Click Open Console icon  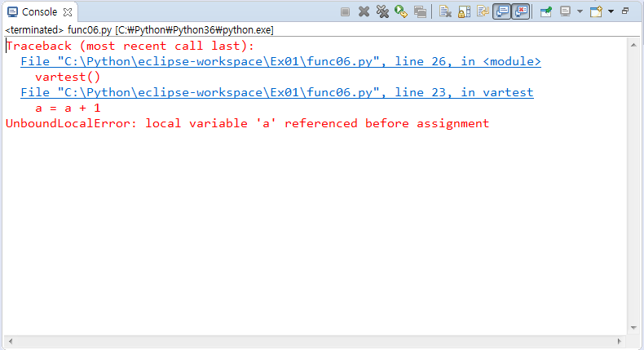click(596, 11)
